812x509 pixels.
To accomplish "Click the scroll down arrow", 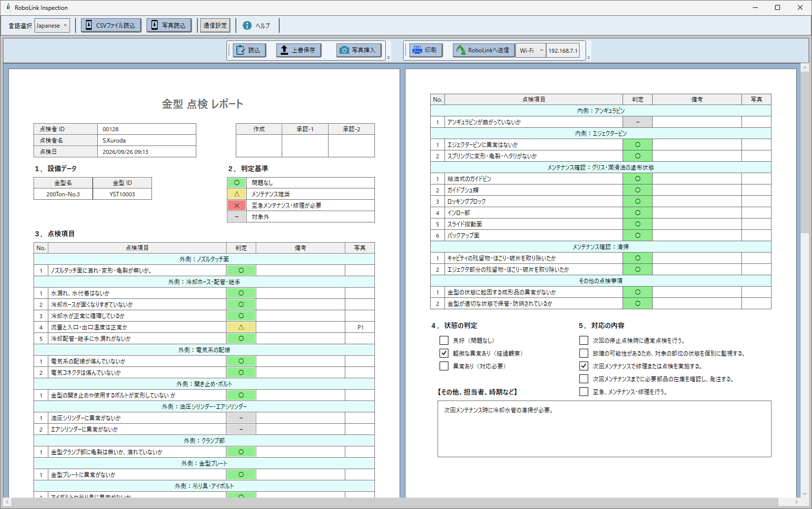I will [x=805, y=494].
